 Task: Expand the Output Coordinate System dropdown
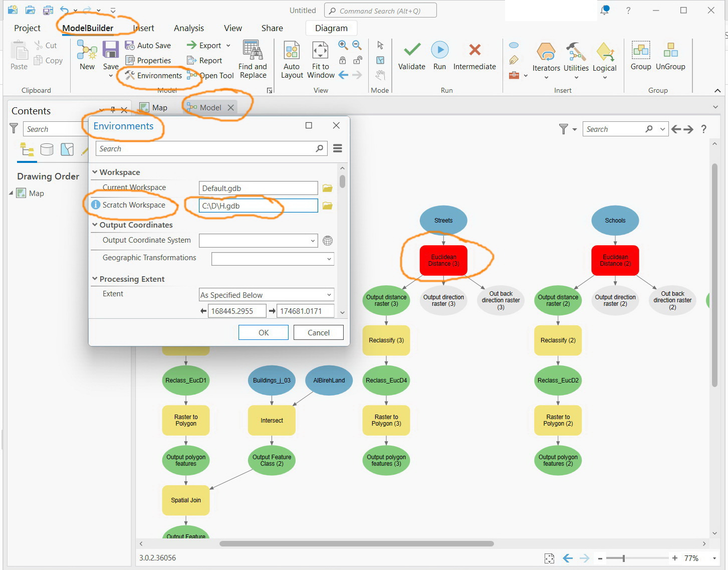[258, 241]
